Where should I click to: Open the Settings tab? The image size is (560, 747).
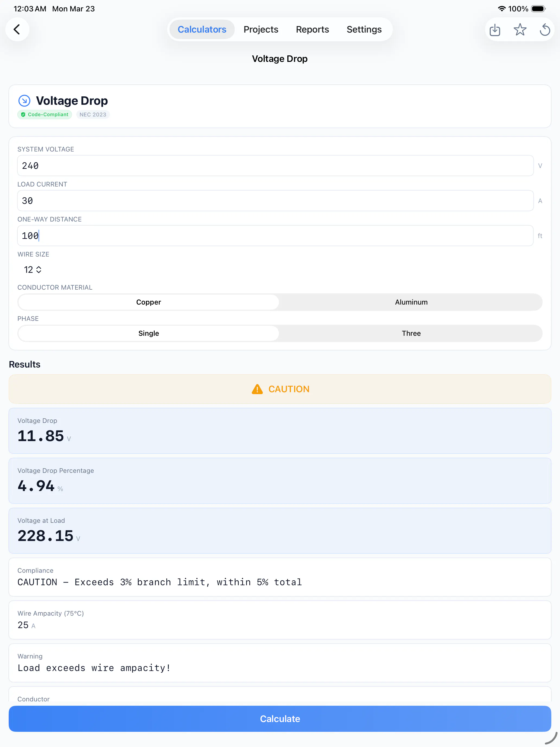coord(364,29)
